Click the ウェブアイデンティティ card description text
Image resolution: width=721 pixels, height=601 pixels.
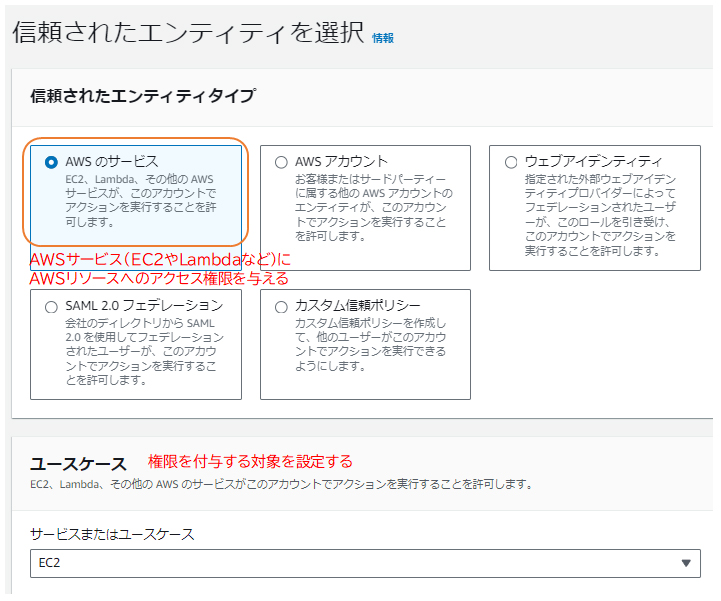pos(600,214)
